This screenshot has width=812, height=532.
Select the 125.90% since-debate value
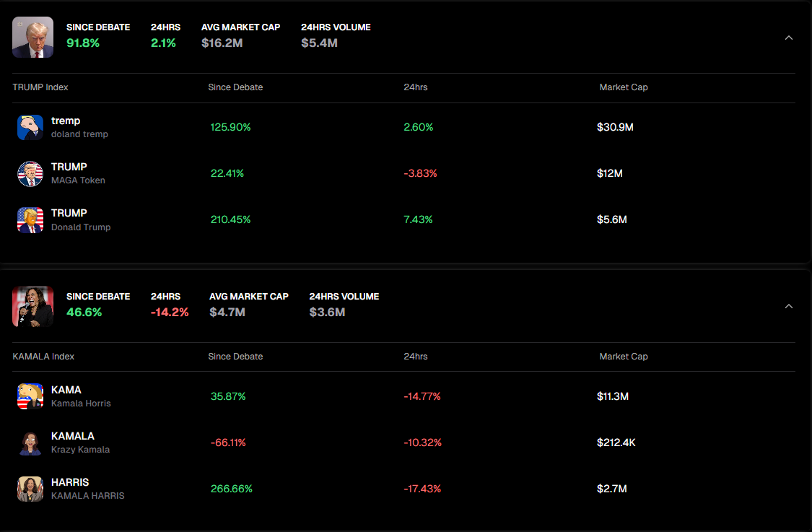click(x=230, y=127)
